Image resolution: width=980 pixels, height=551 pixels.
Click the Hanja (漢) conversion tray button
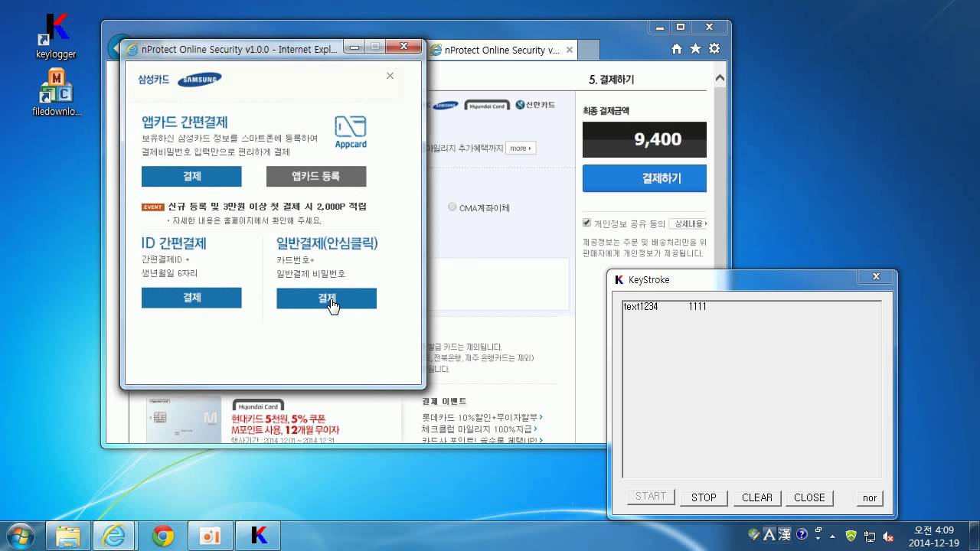(x=786, y=534)
